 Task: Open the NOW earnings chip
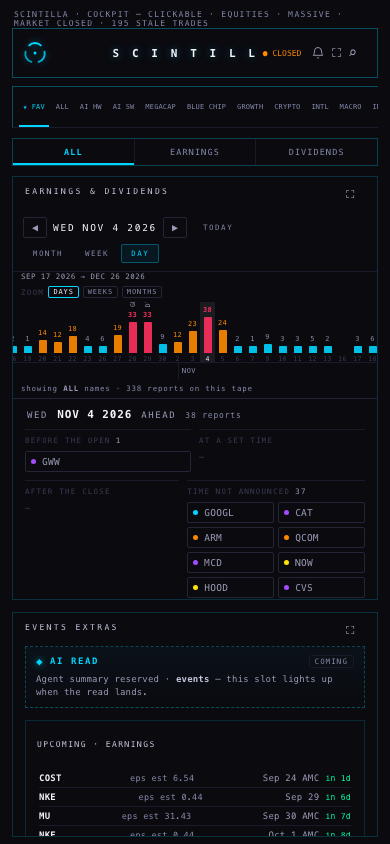click(x=321, y=562)
